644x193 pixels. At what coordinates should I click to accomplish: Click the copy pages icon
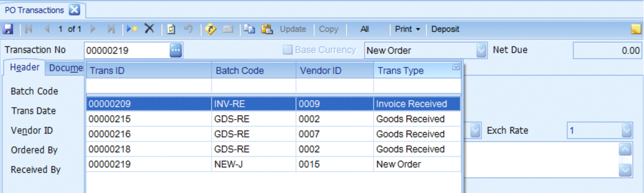click(250, 29)
